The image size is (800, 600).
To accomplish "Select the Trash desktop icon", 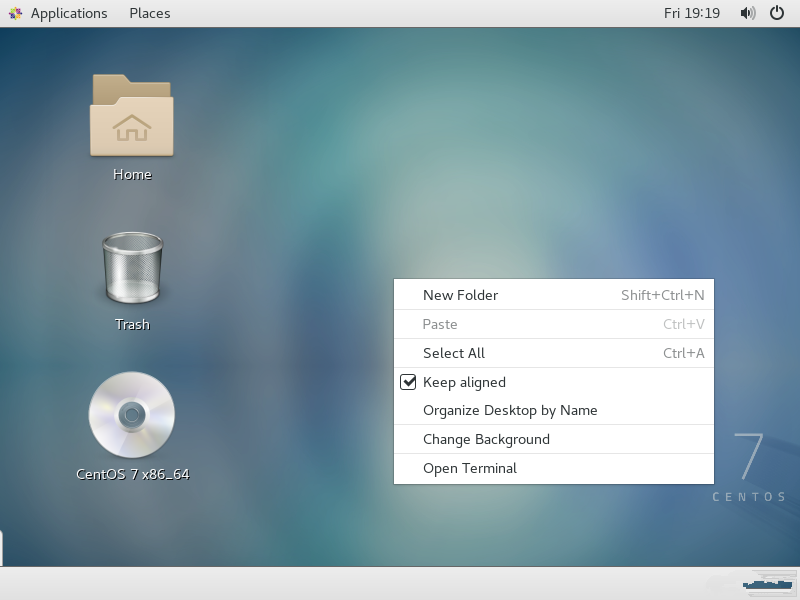I will coord(132,267).
